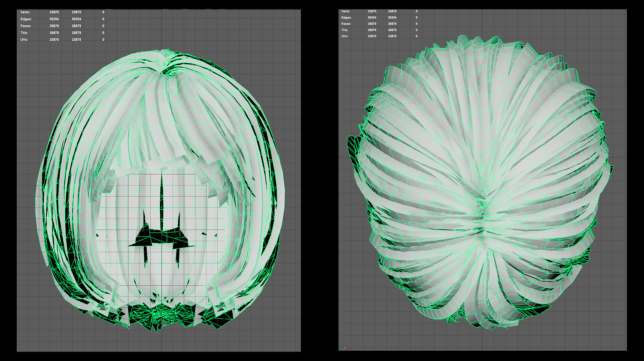Select the top-view hair mesh in right viewport
This screenshot has width=644, height=361.
480,182
